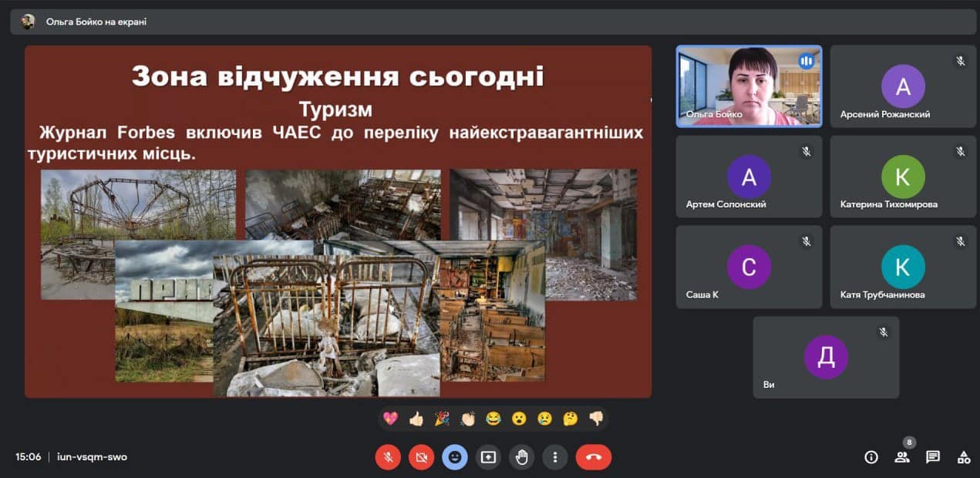This screenshot has height=478, width=980.
Task: Select Катерина Тихомирова participant tile
Action: click(x=903, y=177)
